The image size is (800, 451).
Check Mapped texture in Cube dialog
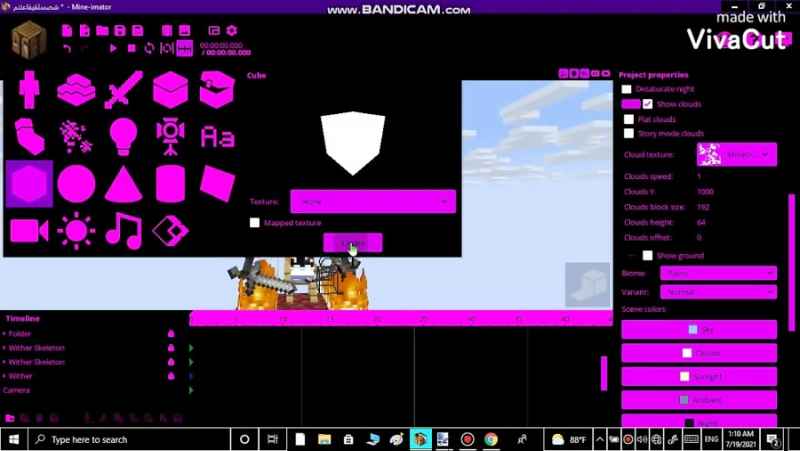coord(255,223)
